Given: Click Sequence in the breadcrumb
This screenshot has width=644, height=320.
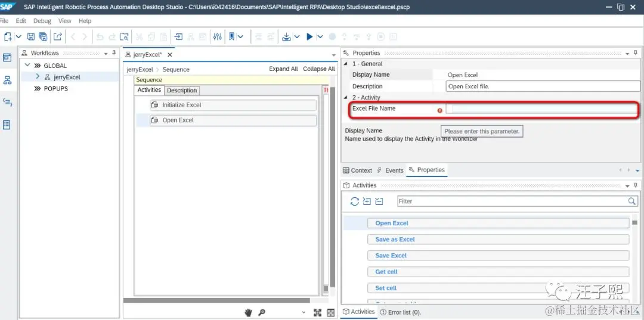Looking at the screenshot, I should click(x=176, y=70).
